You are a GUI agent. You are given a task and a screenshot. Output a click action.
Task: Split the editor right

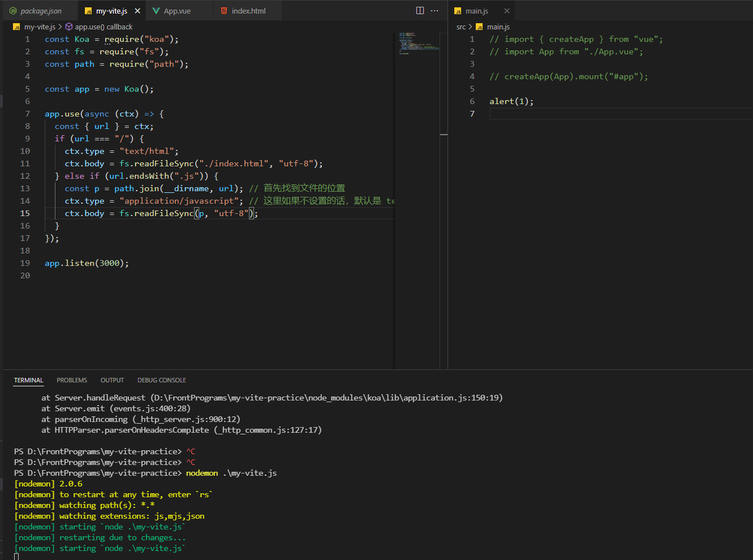point(420,11)
